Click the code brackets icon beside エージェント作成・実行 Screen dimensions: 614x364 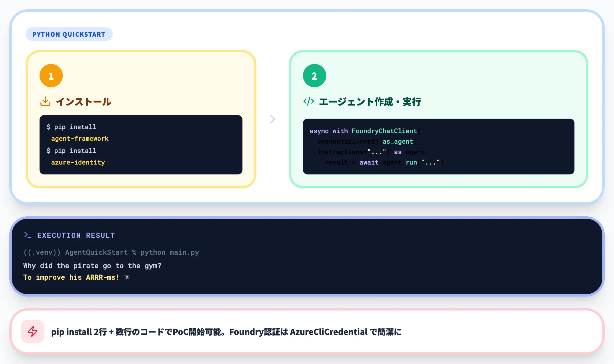[308, 101]
